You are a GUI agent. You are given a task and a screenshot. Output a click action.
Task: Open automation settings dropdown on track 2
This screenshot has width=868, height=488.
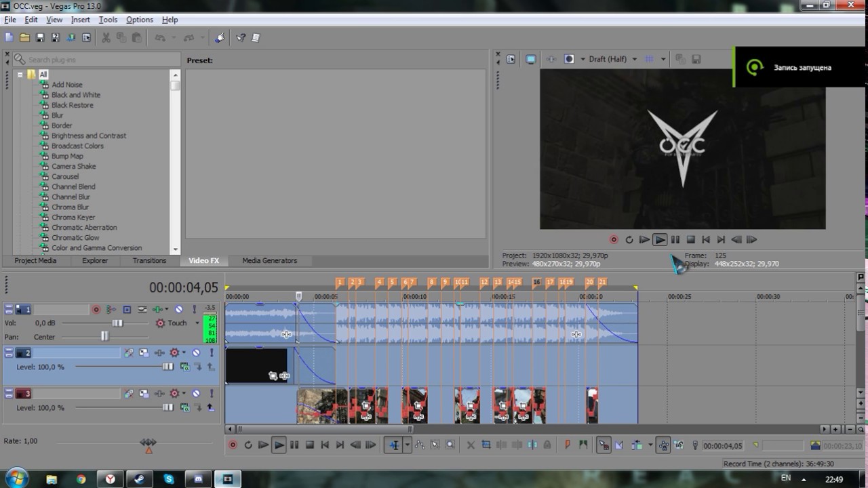point(184,353)
